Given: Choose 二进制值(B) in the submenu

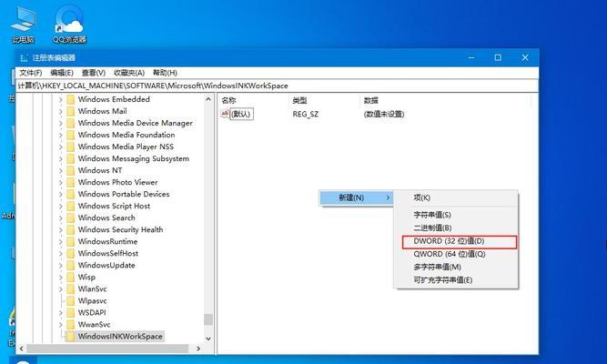Looking at the screenshot, I should (456, 228).
